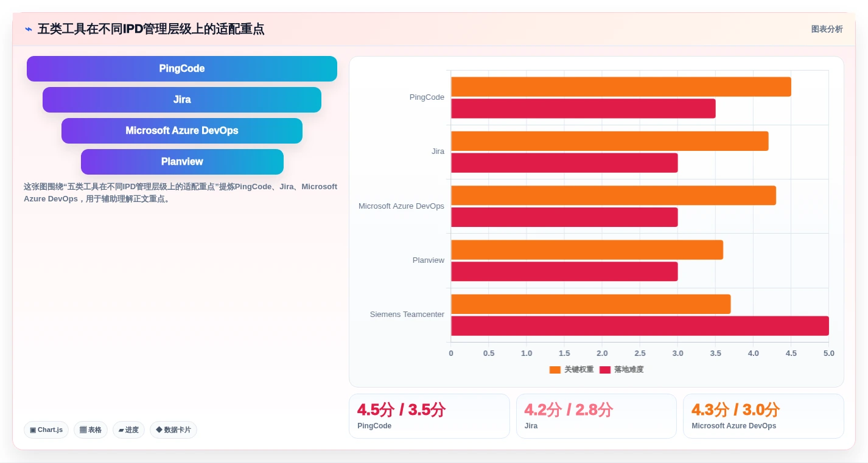Click the Jira 4.2分 / 2.8分 data card
The width and height of the screenshot is (868, 463).
(x=597, y=416)
